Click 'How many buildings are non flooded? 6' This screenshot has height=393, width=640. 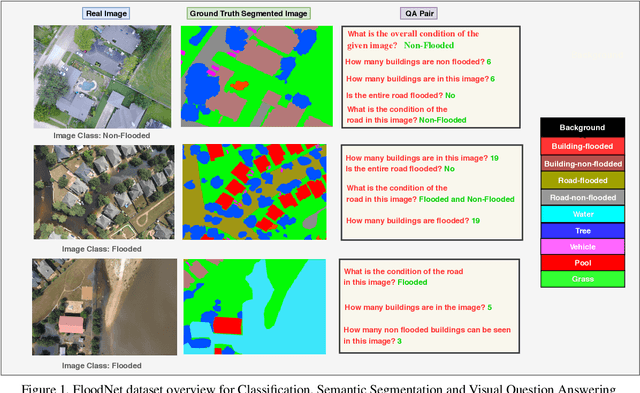[418, 62]
